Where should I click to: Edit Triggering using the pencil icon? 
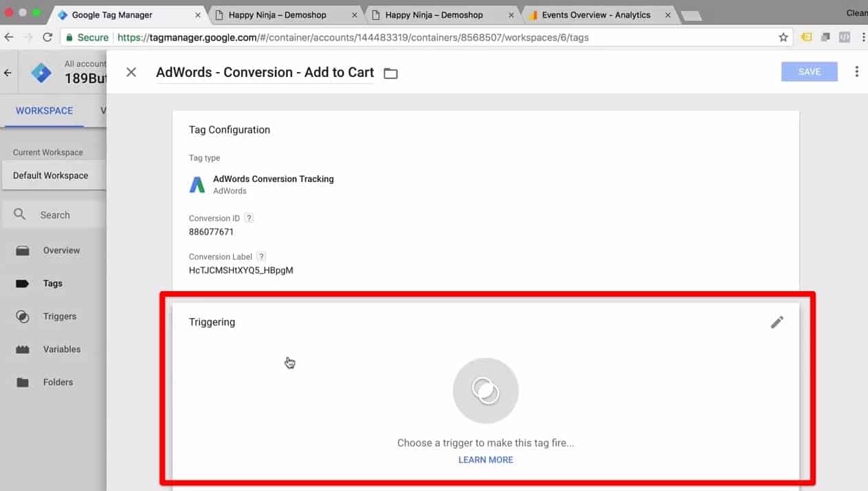[777, 321]
